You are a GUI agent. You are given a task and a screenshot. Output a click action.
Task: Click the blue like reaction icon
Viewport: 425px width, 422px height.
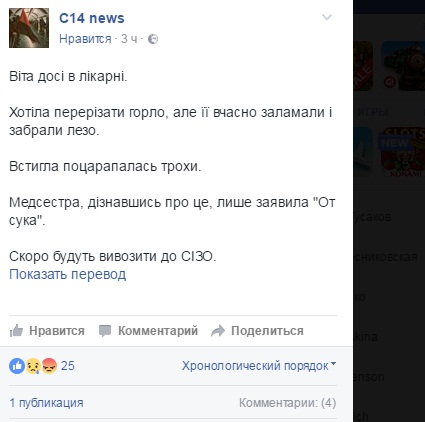point(17,366)
